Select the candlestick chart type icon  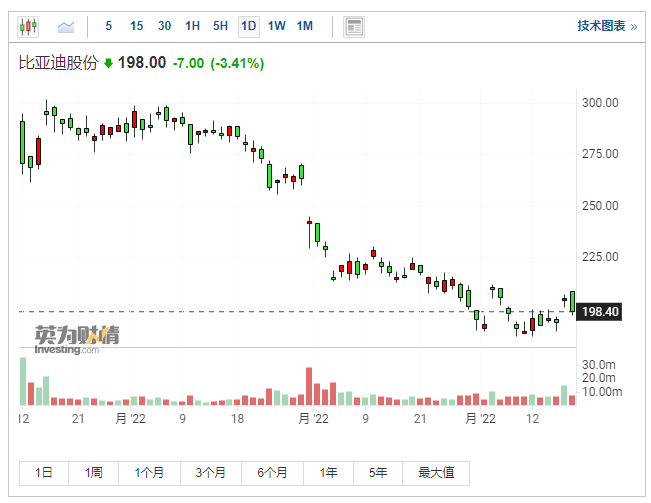(29, 26)
